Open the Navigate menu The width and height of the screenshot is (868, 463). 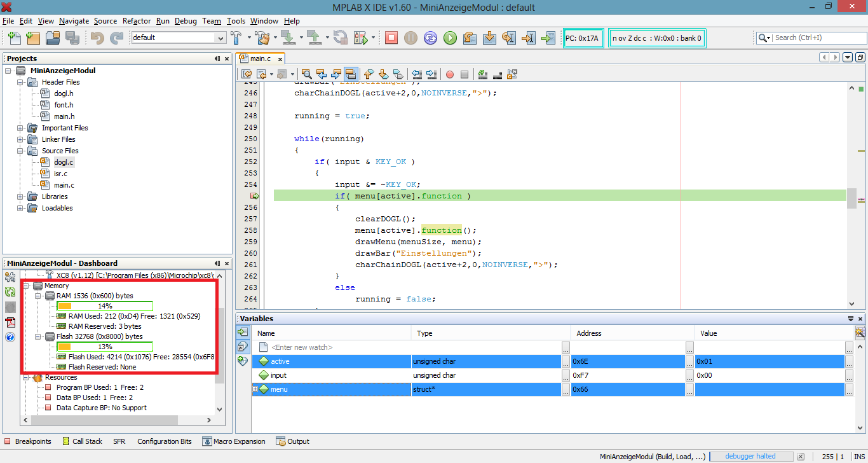pos(74,21)
